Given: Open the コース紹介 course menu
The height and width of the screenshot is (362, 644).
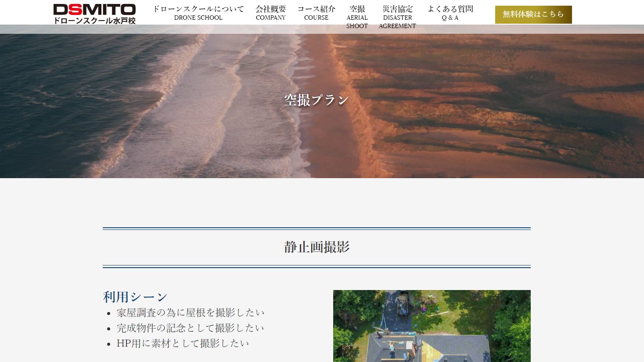Looking at the screenshot, I should pyautogui.click(x=316, y=13).
